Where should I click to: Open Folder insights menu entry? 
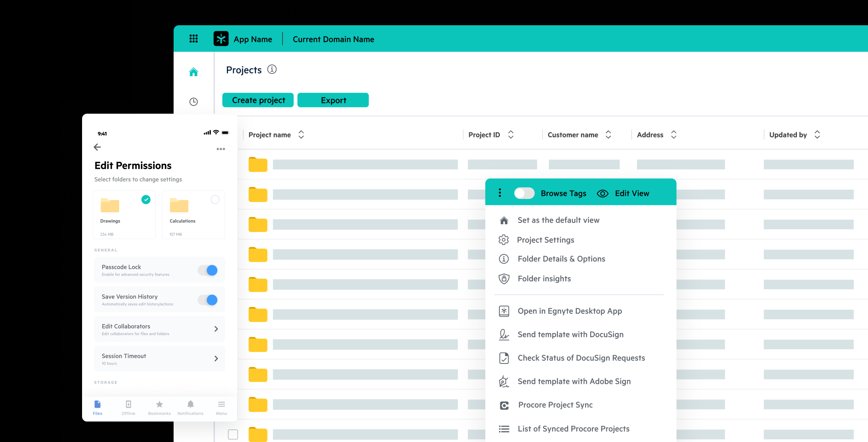pos(544,279)
